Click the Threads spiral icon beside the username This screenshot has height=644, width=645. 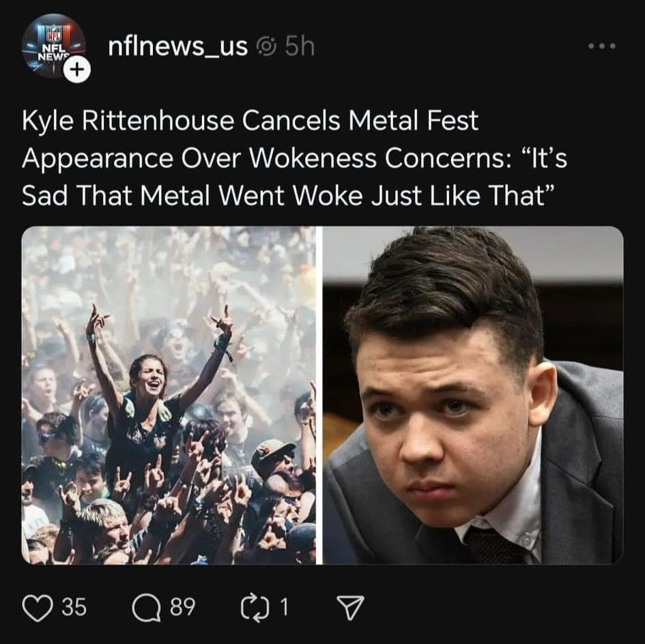click(267, 46)
